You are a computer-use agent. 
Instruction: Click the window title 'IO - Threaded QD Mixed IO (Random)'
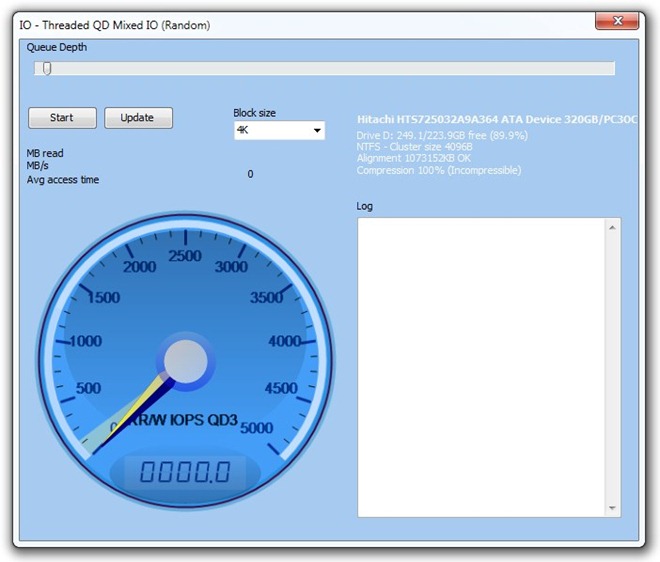point(114,25)
